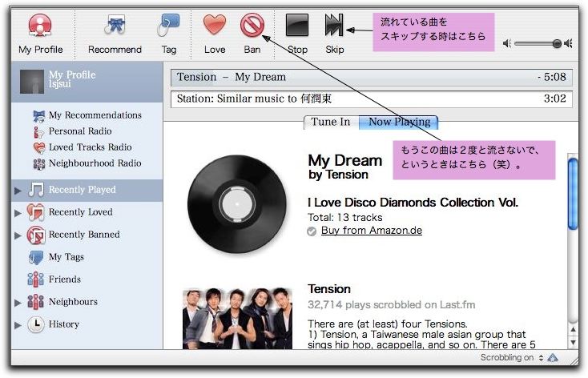Click '32,714 plays scrobbled on Last.fm'
Image resolution: width=588 pixels, height=378 pixels.
[x=391, y=305]
